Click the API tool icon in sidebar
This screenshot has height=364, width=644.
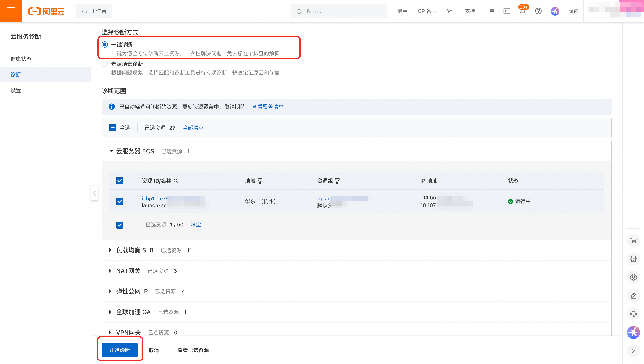633,259
